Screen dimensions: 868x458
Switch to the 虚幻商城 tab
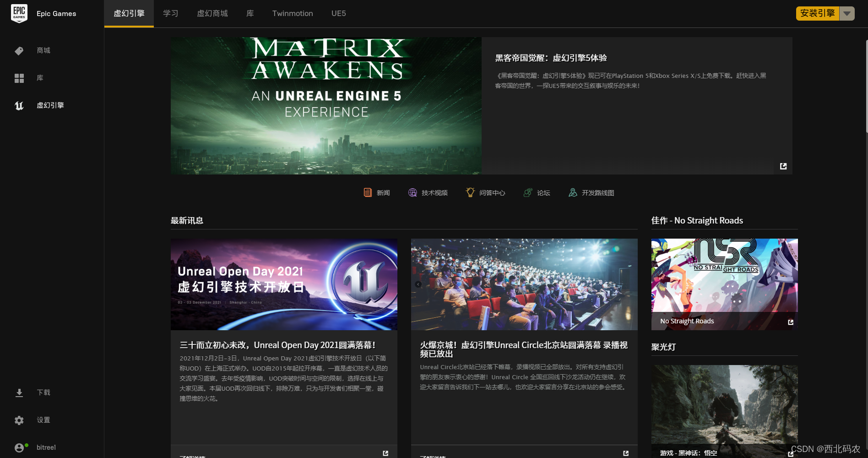coord(212,14)
